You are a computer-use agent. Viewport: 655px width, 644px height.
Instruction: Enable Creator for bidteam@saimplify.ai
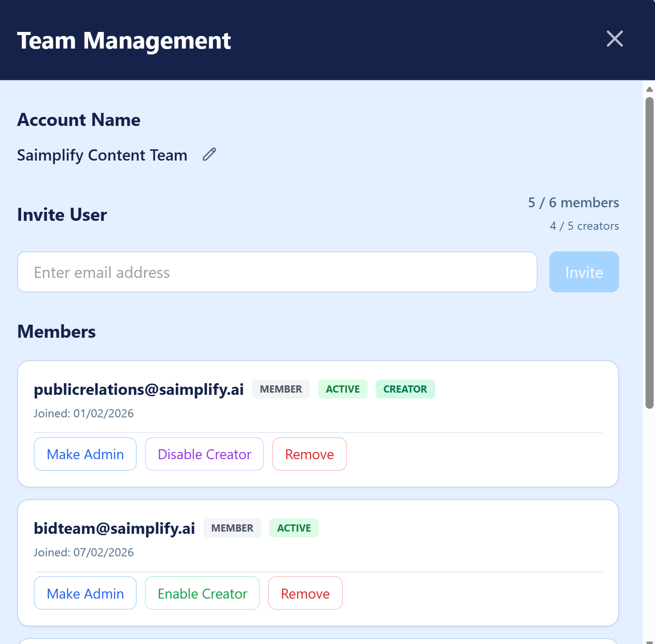click(202, 594)
